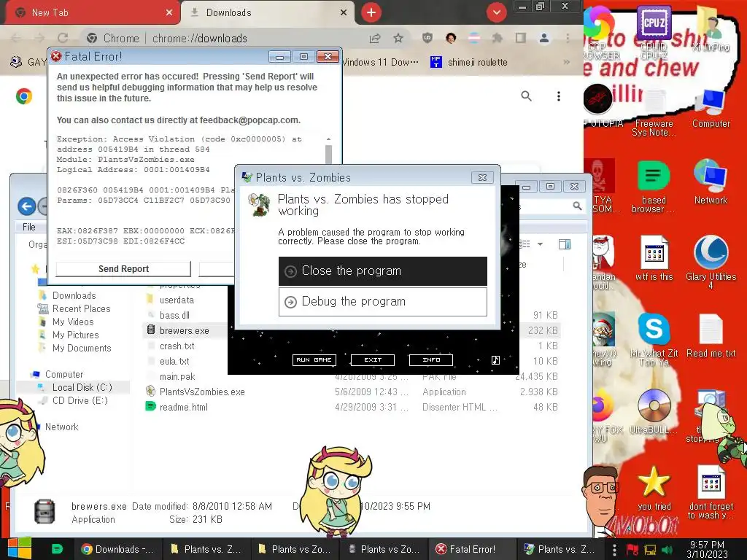Select Recent Places in navigation pane

(81, 308)
